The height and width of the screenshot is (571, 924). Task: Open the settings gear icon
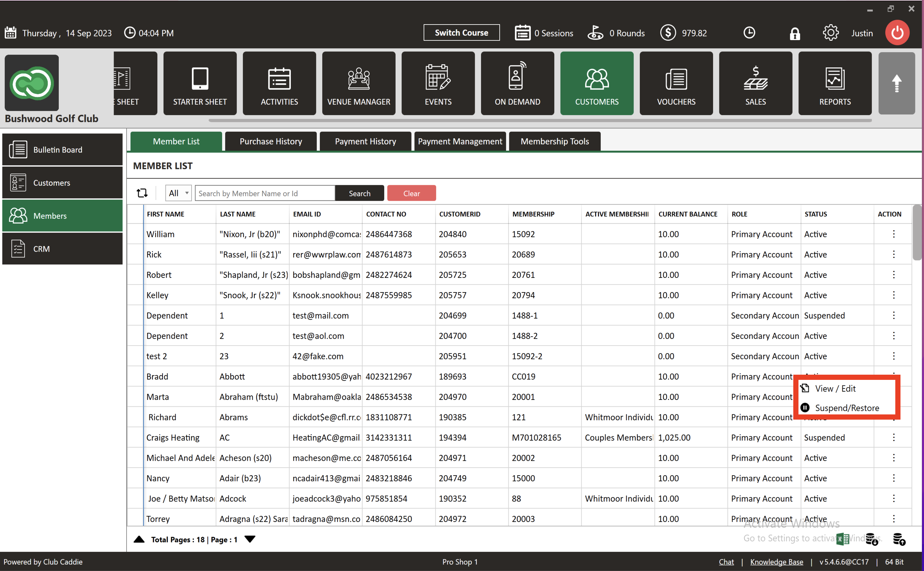830,33
